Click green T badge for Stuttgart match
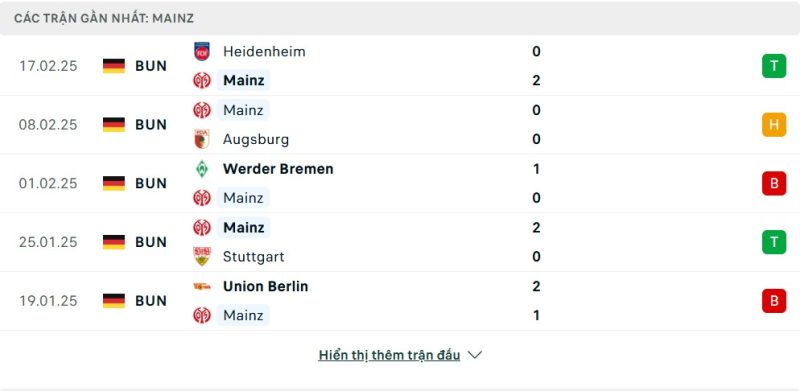800x391 pixels. (x=774, y=242)
